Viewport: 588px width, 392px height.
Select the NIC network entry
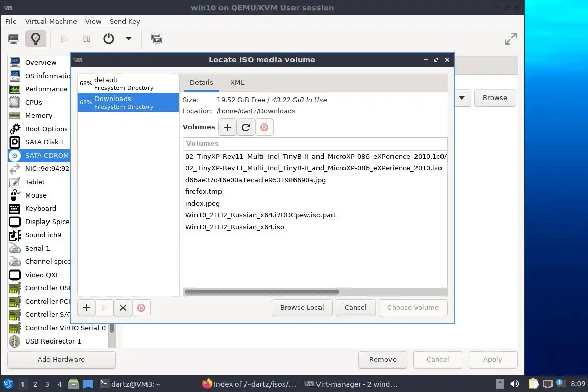click(39, 169)
